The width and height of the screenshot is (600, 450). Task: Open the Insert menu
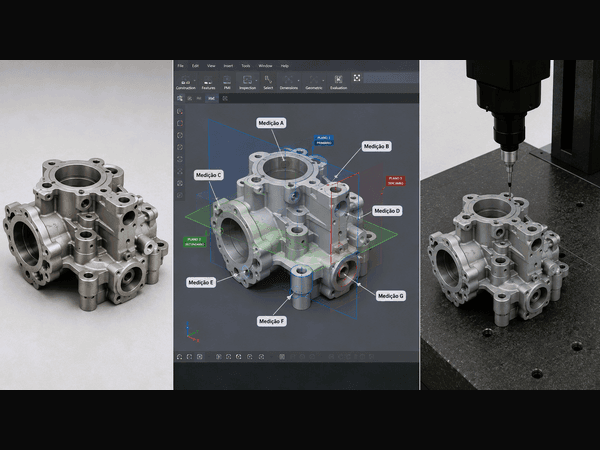[x=228, y=66]
